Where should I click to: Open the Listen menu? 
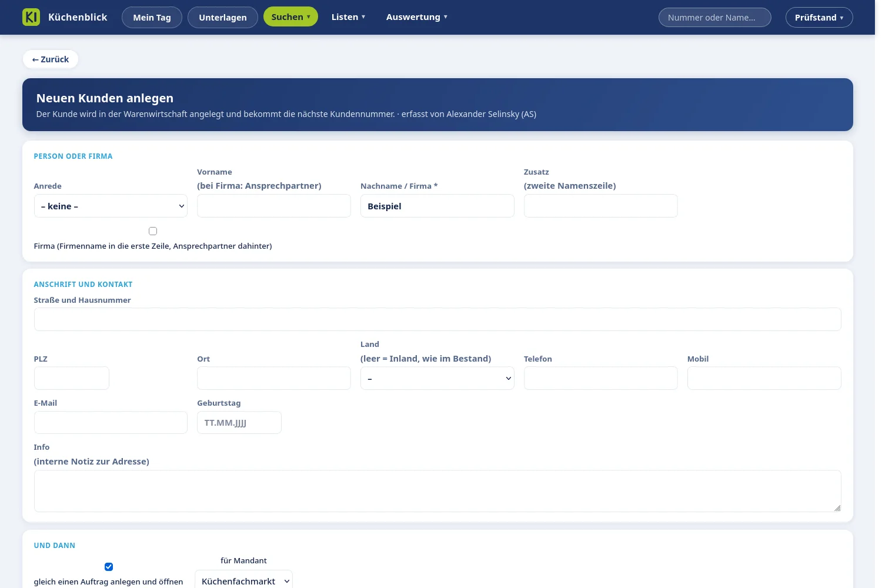[348, 17]
